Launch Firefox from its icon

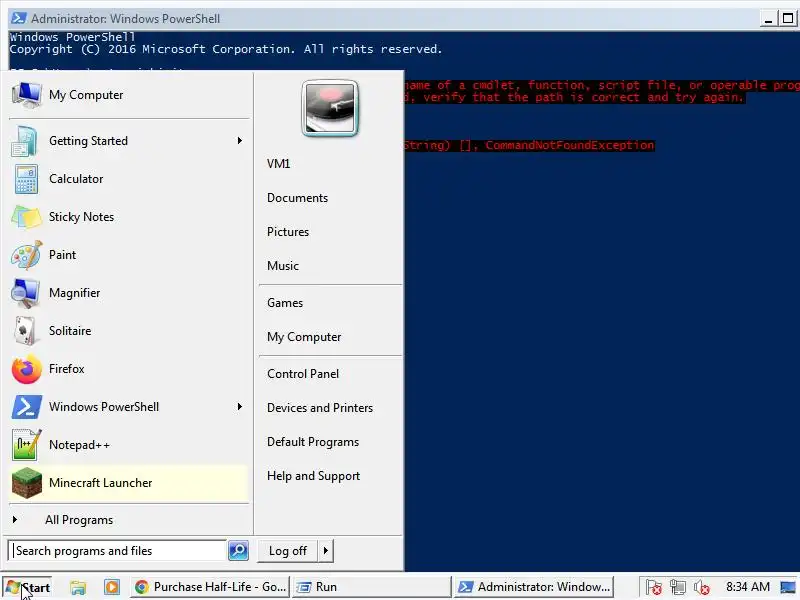[x=27, y=369]
